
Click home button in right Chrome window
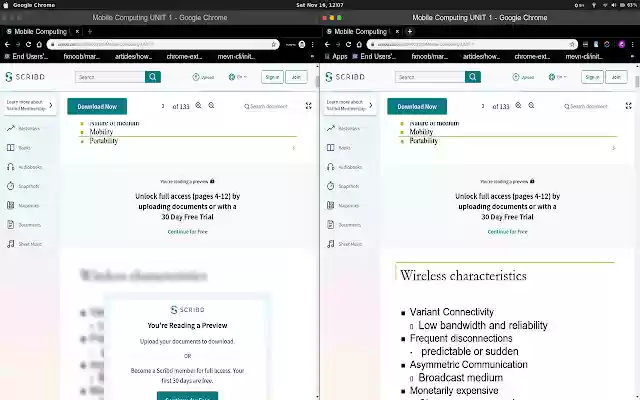click(359, 44)
